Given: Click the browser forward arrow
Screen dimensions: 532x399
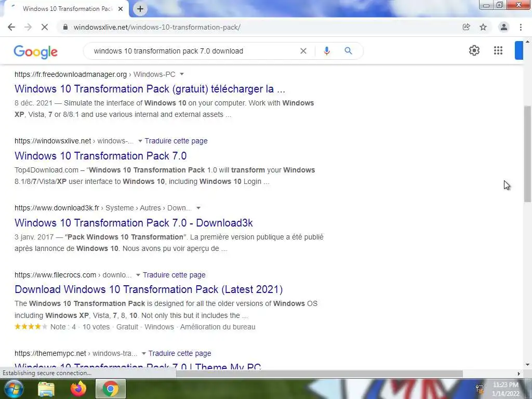Looking at the screenshot, I should 28,27.
